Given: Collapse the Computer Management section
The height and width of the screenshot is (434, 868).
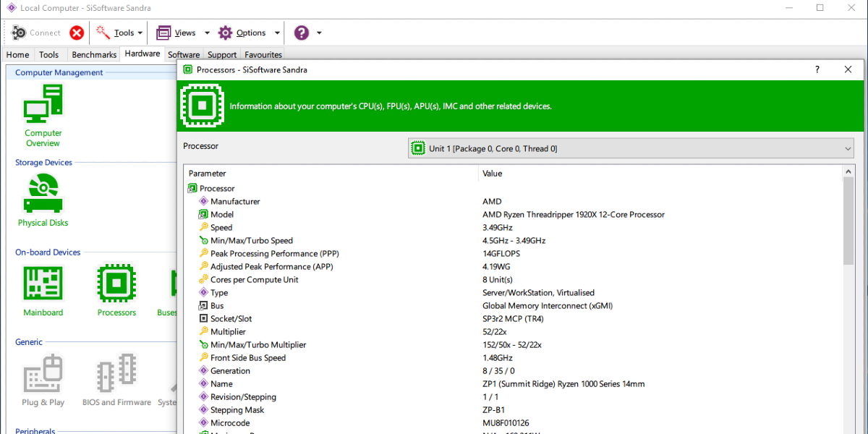Looking at the screenshot, I should click(x=59, y=72).
